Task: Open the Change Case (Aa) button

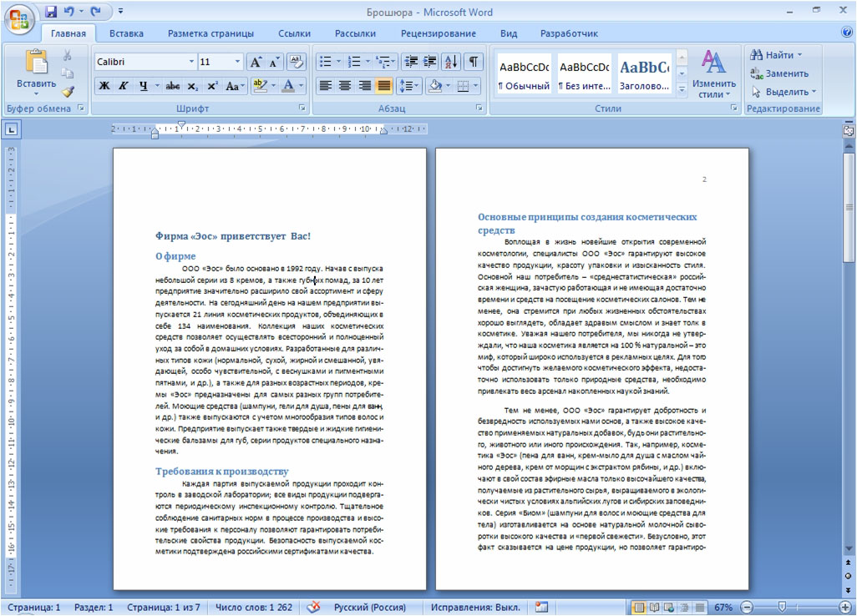Action: (x=233, y=86)
